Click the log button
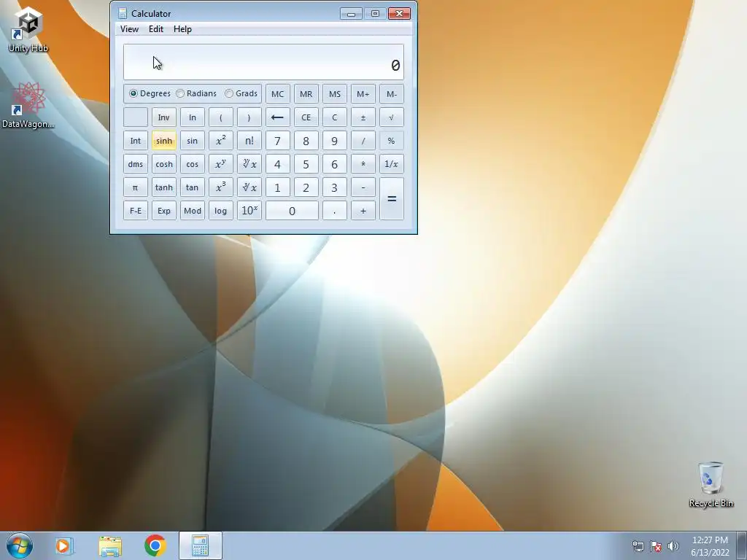This screenshot has width=747, height=560. pos(220,211)
